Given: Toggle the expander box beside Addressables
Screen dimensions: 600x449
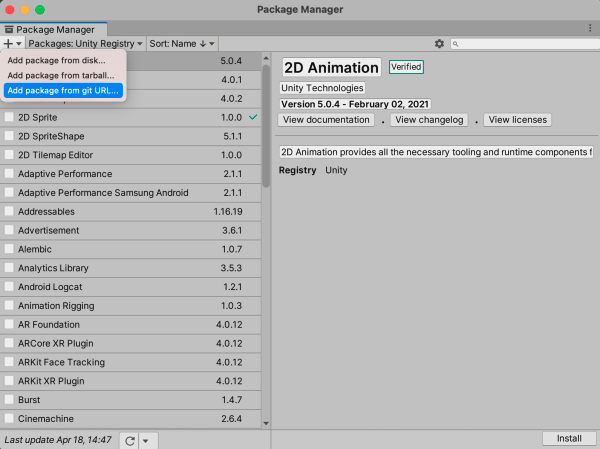Looking at the screenshot, I should (9, 211).
